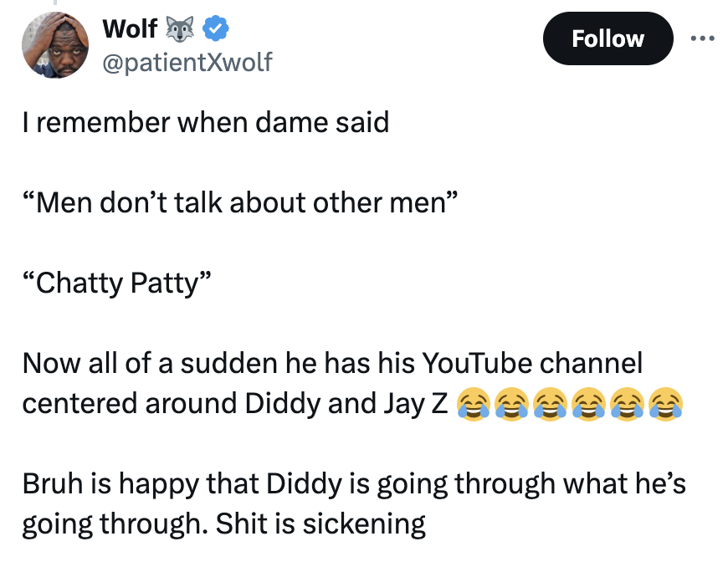Image resolution: width=728 pixels, height=572 pixels.
Task: Click the third crying-laughing emoji
Action: [550, 404]
